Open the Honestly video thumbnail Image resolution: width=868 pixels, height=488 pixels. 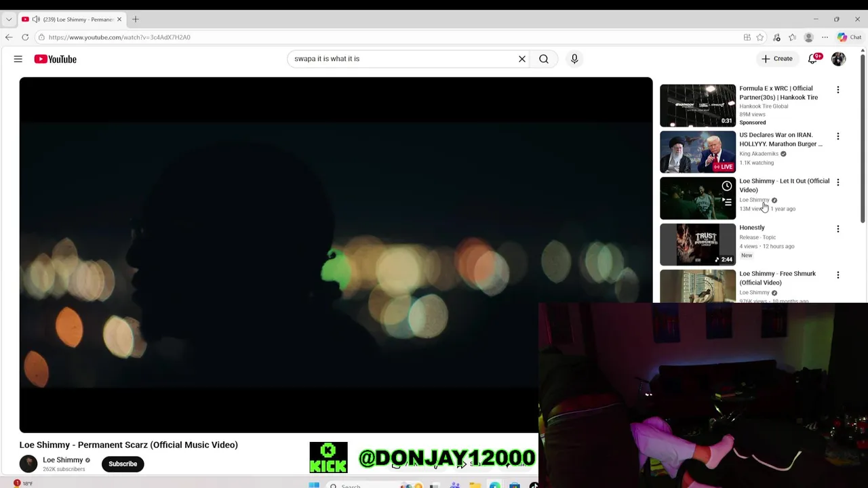[x=698, y=245]
